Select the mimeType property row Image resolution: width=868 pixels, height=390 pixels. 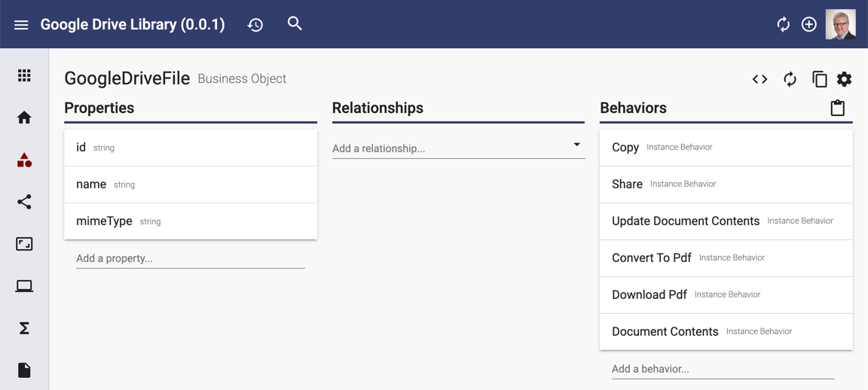tap(191, 221)
